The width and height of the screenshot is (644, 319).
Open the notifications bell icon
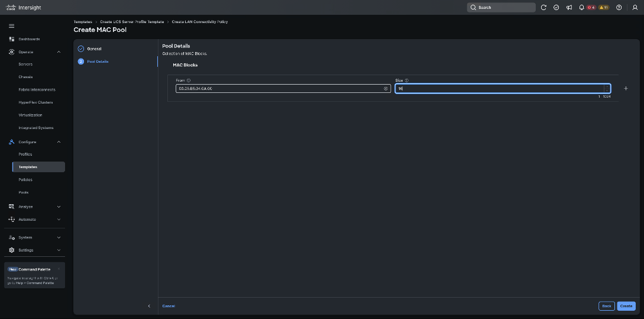[581, 8]
